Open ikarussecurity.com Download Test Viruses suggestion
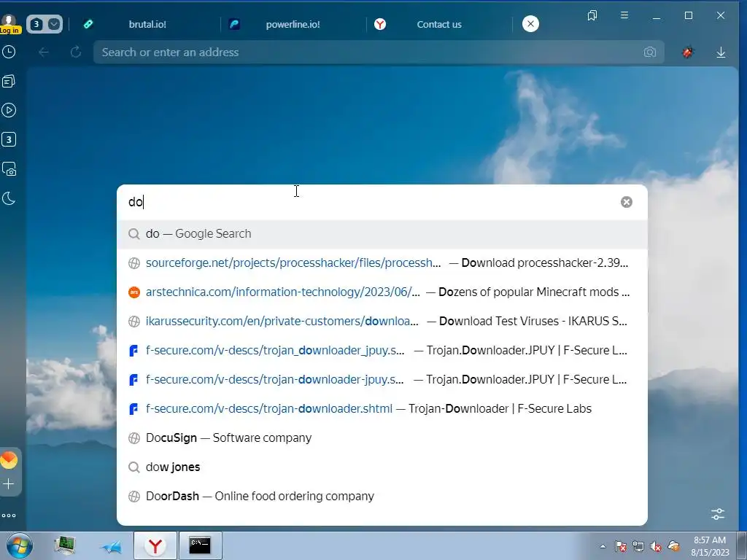The image size is (747, 560). pos(382,321)
